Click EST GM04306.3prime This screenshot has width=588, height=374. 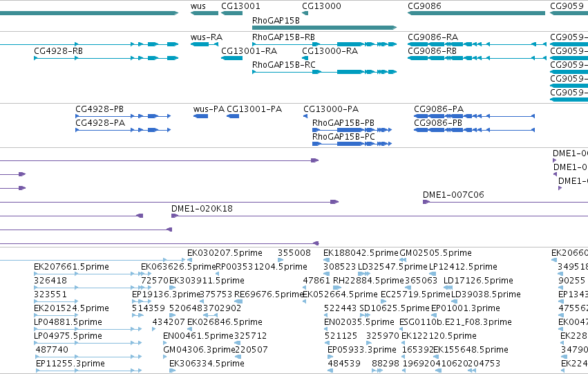(199, 350)
